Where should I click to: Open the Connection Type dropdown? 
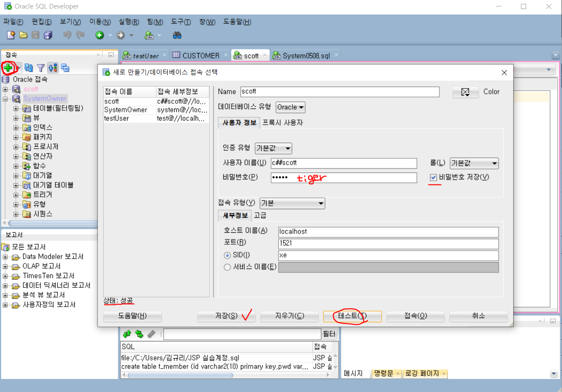tap(292, 203)
